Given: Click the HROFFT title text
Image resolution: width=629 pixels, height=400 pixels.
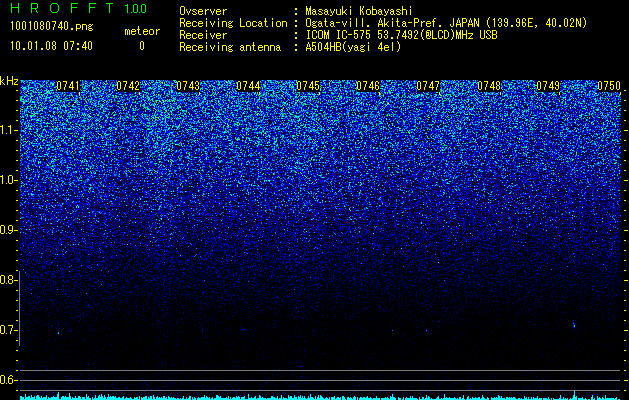Looking at the screenshot, I should pos(62,8).
